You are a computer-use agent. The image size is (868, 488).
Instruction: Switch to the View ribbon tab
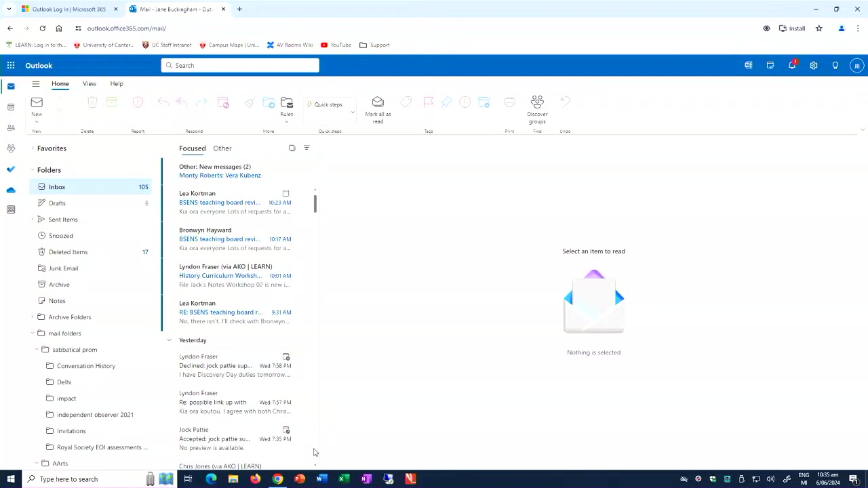coord(89,84)
